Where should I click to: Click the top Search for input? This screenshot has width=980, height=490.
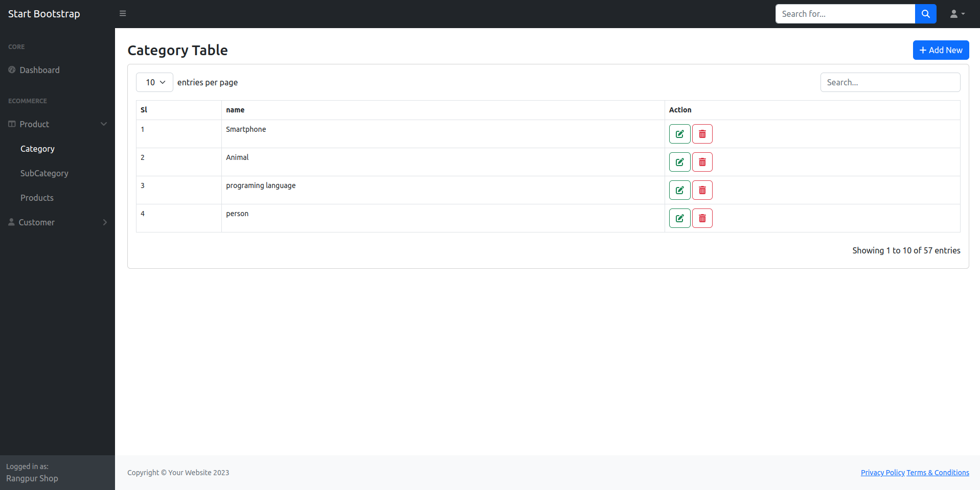845,14
